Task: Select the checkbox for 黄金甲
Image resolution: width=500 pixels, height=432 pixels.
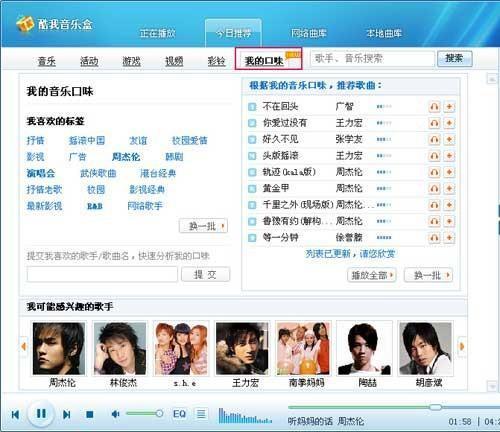Action: coord(252,188)
